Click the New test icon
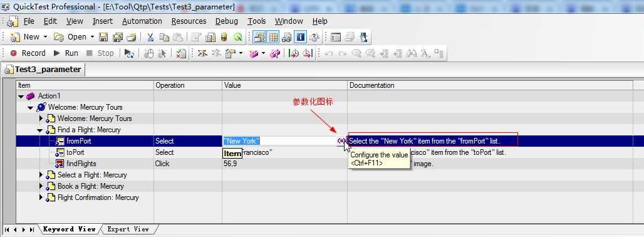Screen dimensions: 644x237 (15, 38)
